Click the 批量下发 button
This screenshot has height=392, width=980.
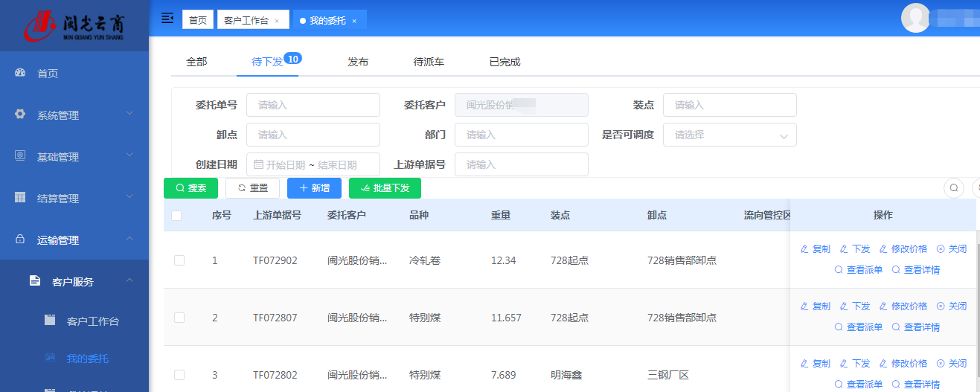[385, 188]
